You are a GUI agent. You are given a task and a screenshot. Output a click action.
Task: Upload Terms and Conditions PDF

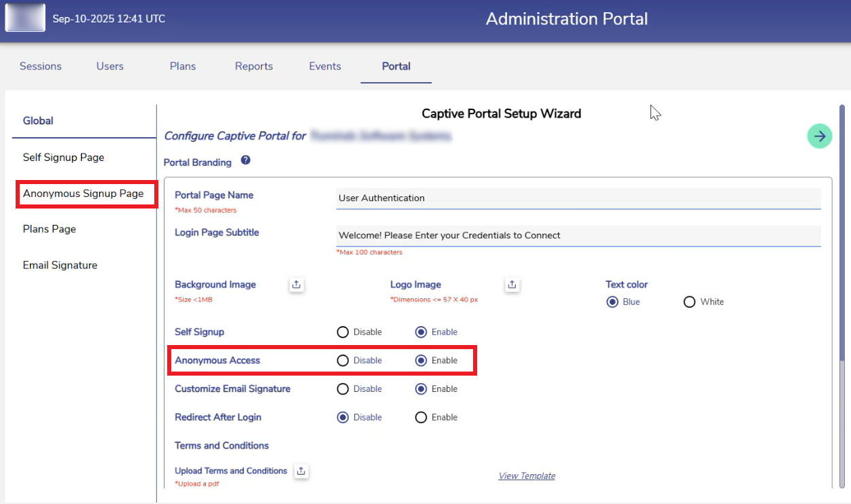302,471
